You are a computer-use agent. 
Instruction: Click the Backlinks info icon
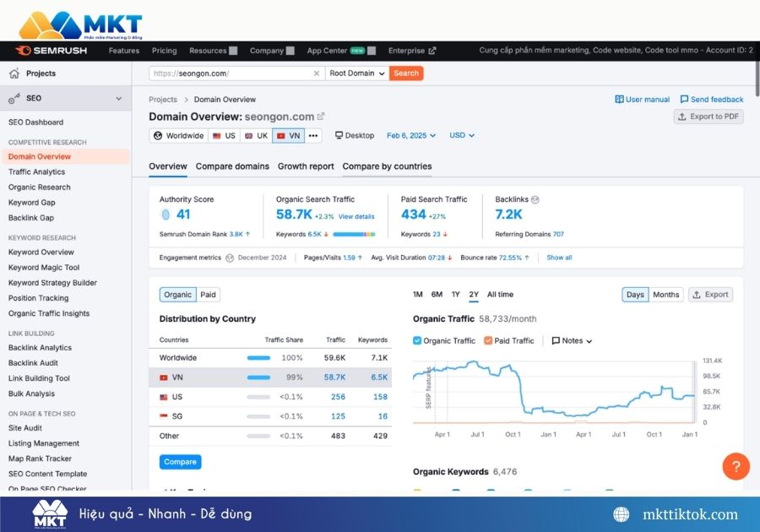[x=535, y=199]
